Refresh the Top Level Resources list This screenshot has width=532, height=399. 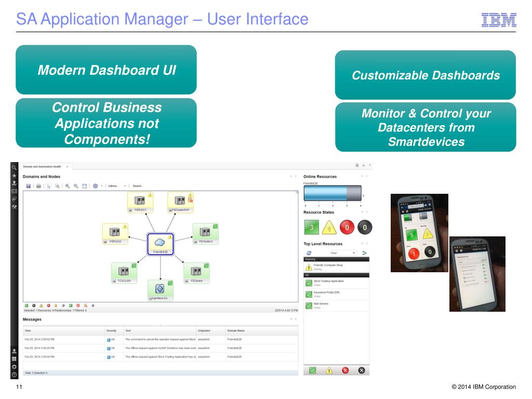(x=309, y=252)
